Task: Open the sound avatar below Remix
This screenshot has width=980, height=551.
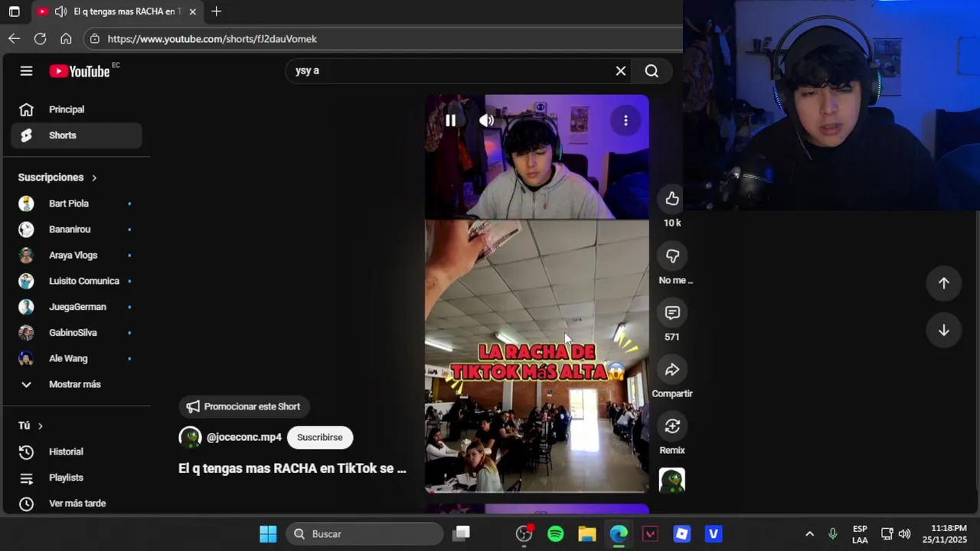Action: tap(672, 481)
